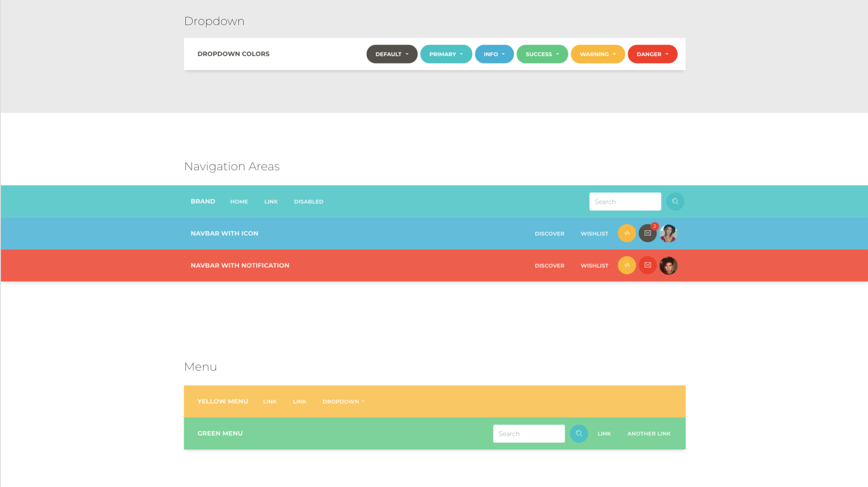Image resolution: width=868 pixels, height=487 pixels.
Task: Open mail icon with notification badge
Action: click(x=648, y=233)
